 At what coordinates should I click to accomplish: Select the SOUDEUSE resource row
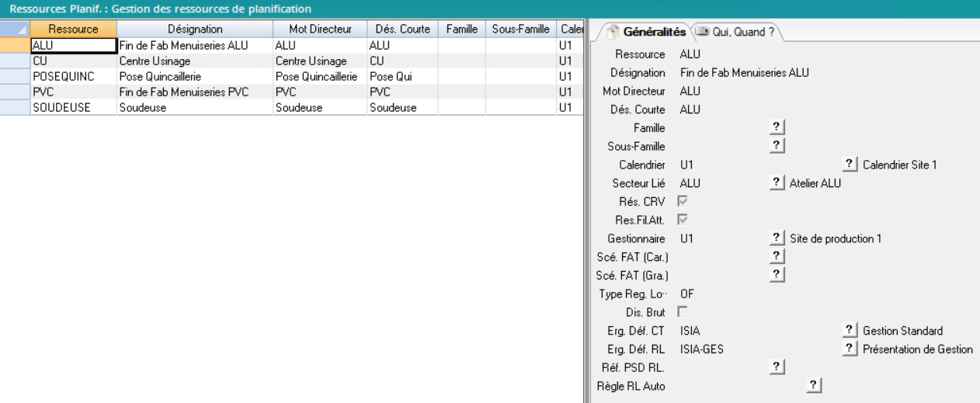[62, 108]
